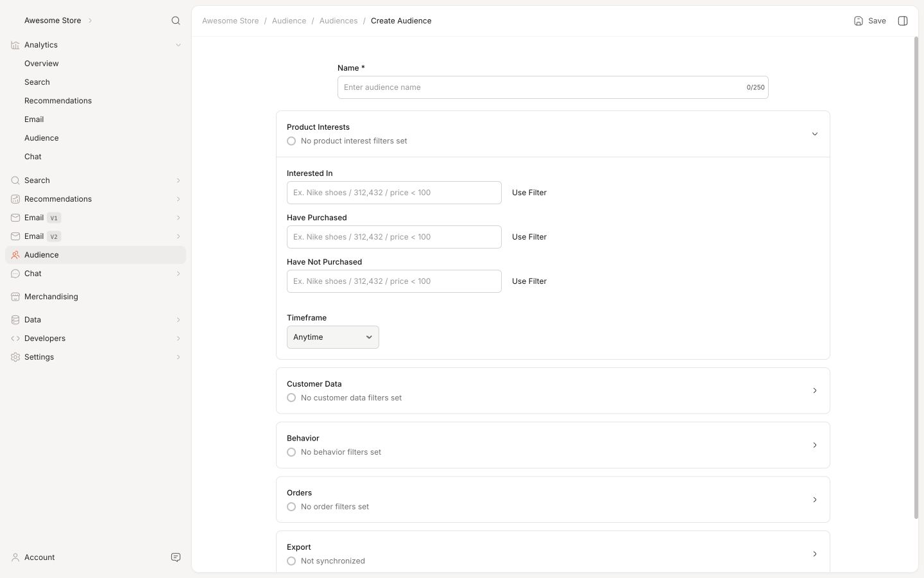Collapse the Analytics menu chevron

tap(178, 45)
